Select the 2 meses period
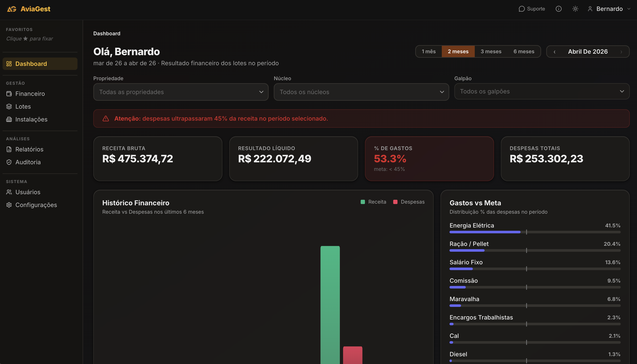This screenshot has height=364, width=637. point(458,52)
